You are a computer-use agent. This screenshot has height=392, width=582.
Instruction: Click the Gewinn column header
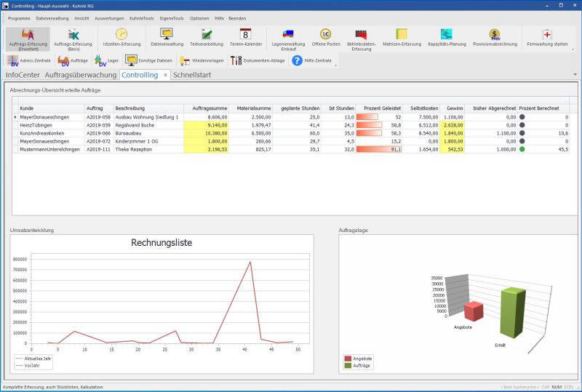tap(454, 108)
